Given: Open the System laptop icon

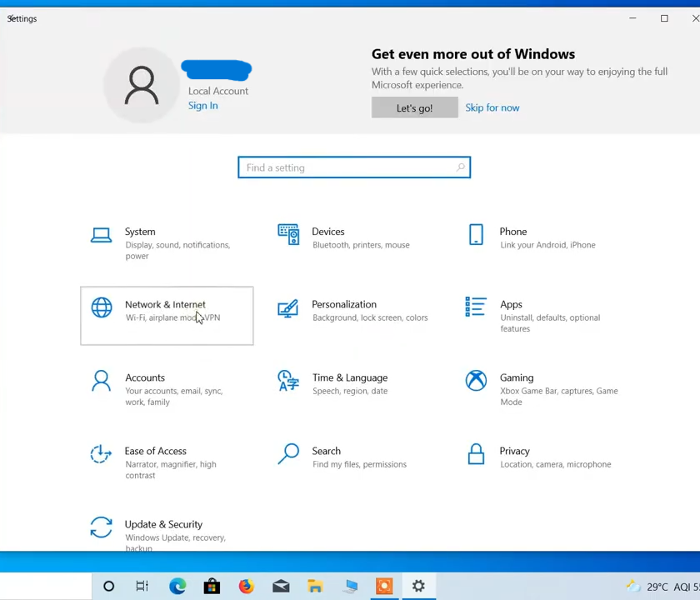Looking at the screenshot, I should pyautogui.click(x=102, y=235).
